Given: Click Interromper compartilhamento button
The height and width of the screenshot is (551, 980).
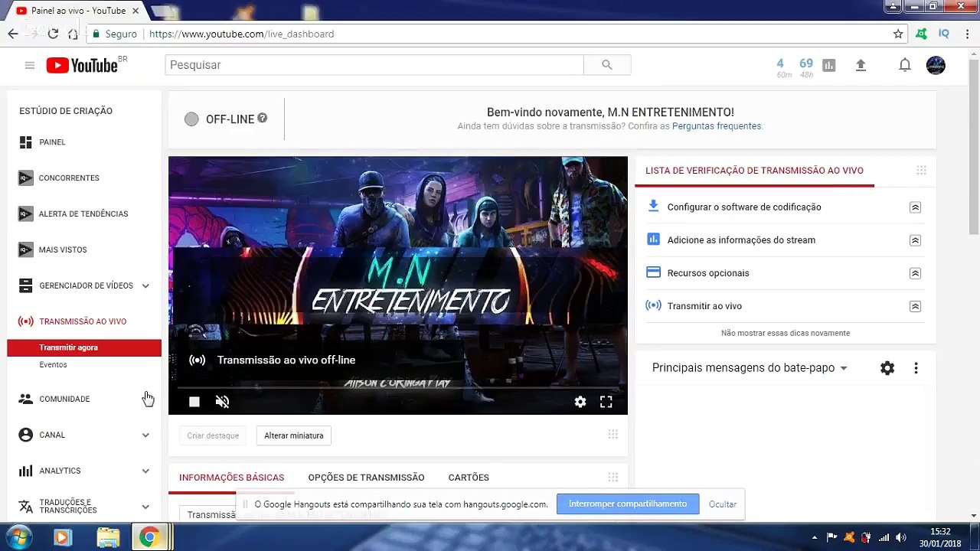Looking at the screenshot, I should click(x=628, y=504).
